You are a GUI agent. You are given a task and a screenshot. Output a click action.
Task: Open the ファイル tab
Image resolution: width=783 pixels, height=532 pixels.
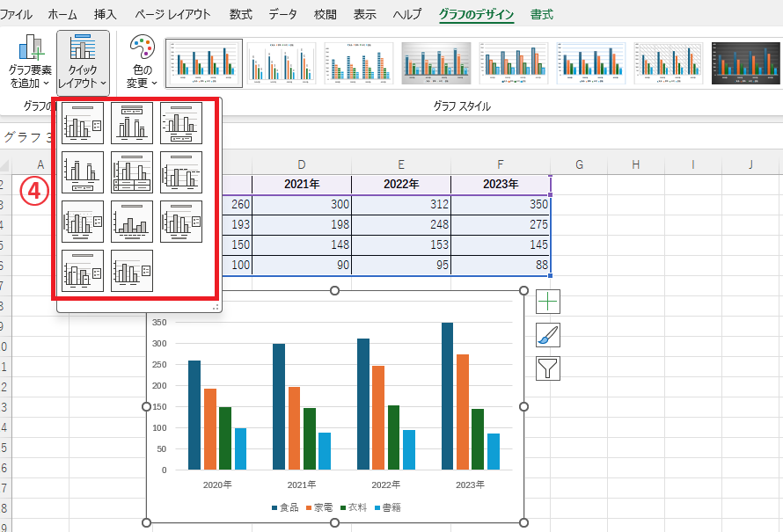tap(16, 14)
